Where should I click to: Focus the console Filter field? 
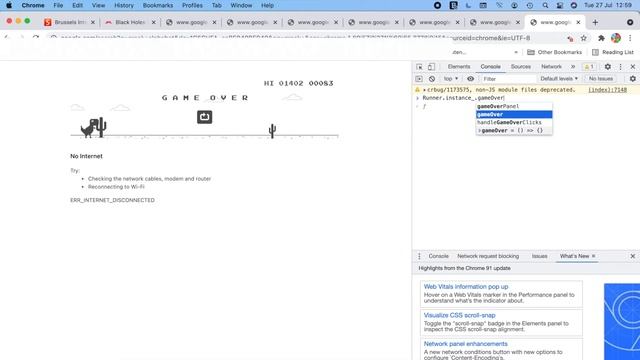[x=508, y=79]
